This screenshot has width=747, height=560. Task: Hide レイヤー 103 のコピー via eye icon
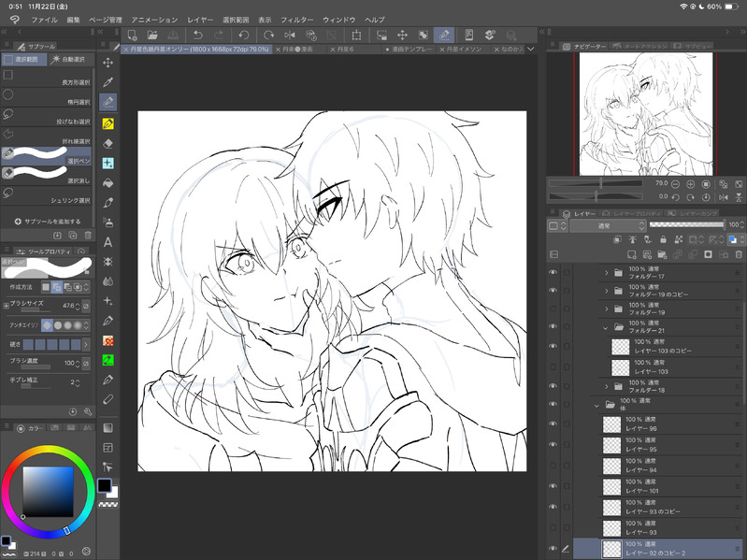[x=553, y=346]
